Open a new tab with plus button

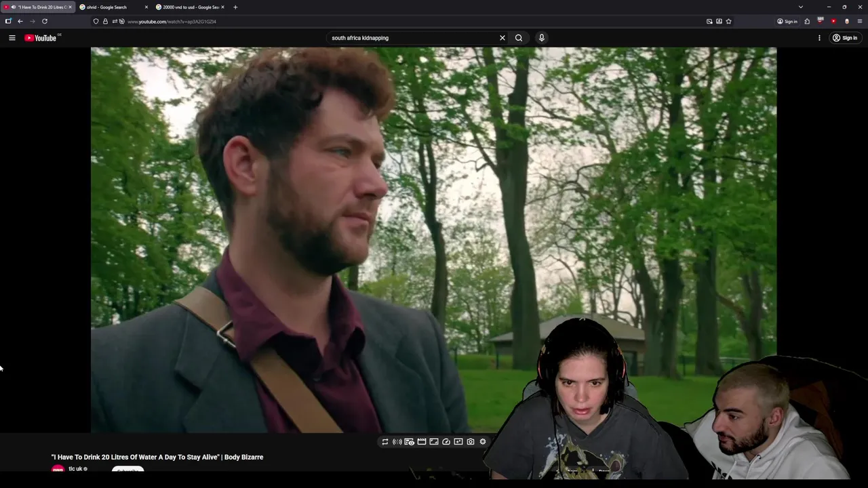coord(235,7)
